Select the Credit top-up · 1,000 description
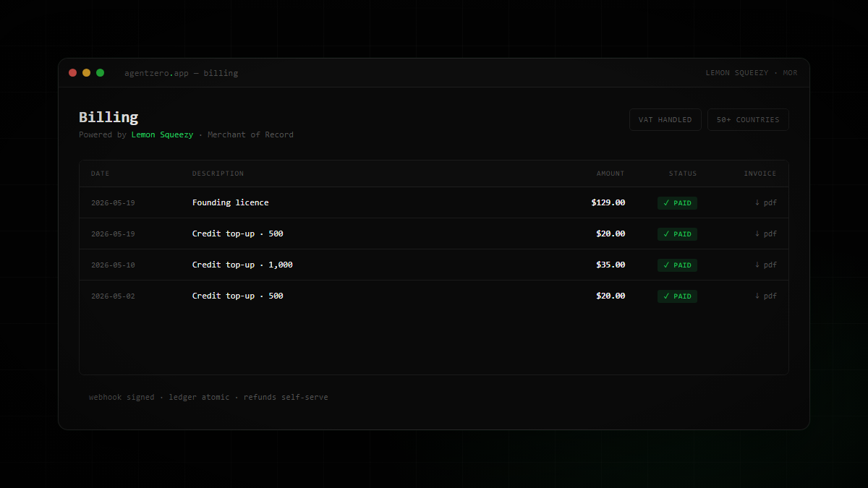Viewport: 868px width, 488px height. coord(242,265)
